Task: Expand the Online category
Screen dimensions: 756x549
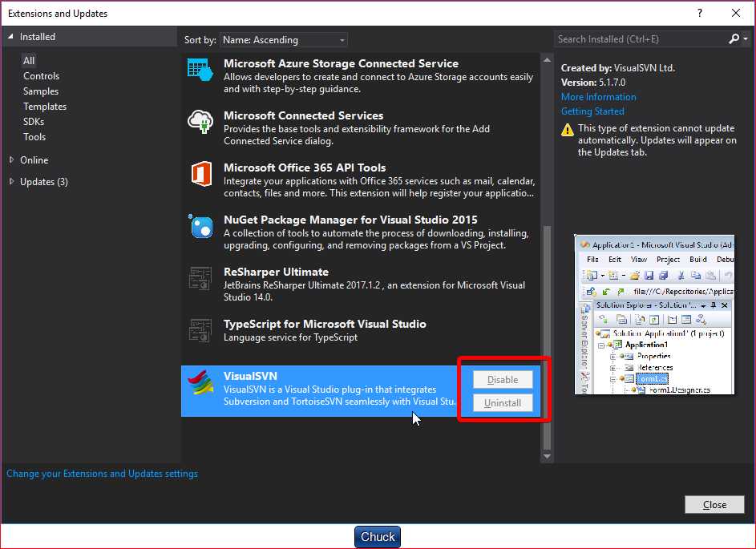Action: [x=11, y=159]
